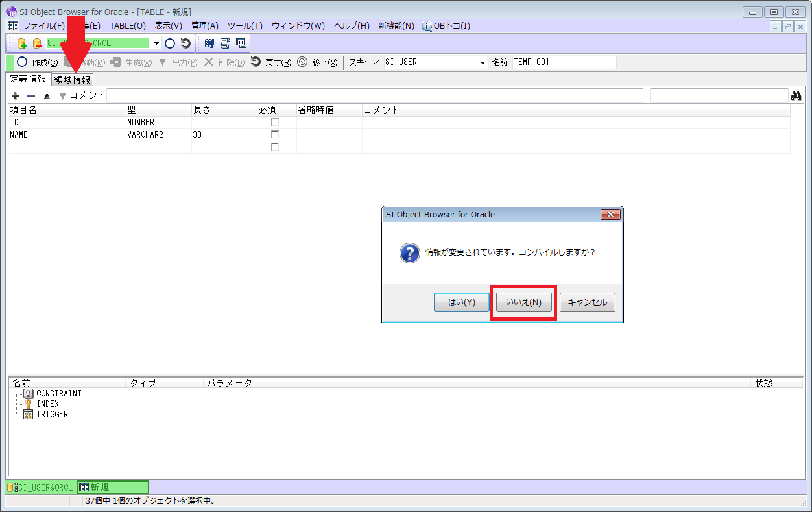Open the ウィンドウ(W) menu
The width and height of the screenshot is (812, 512).
298,26
